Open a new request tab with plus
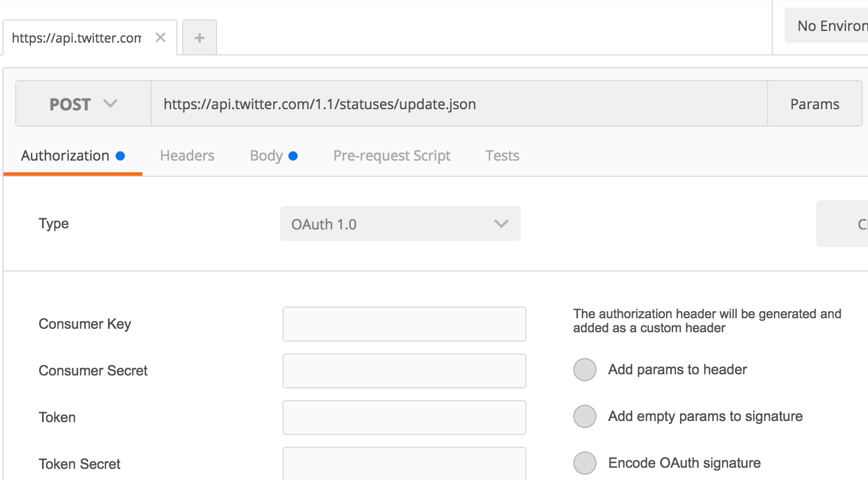The height and width of the screenshot is (480, 868). click(x=200, y=37)
